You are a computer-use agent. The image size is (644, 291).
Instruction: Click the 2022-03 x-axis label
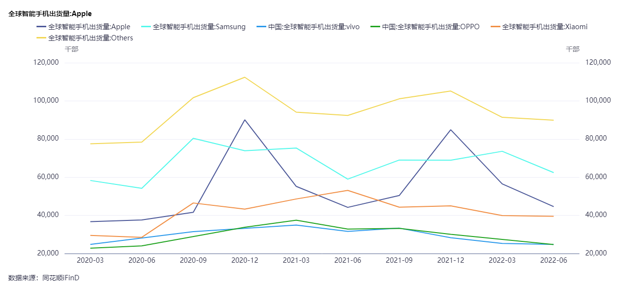[x=502, y=260]
